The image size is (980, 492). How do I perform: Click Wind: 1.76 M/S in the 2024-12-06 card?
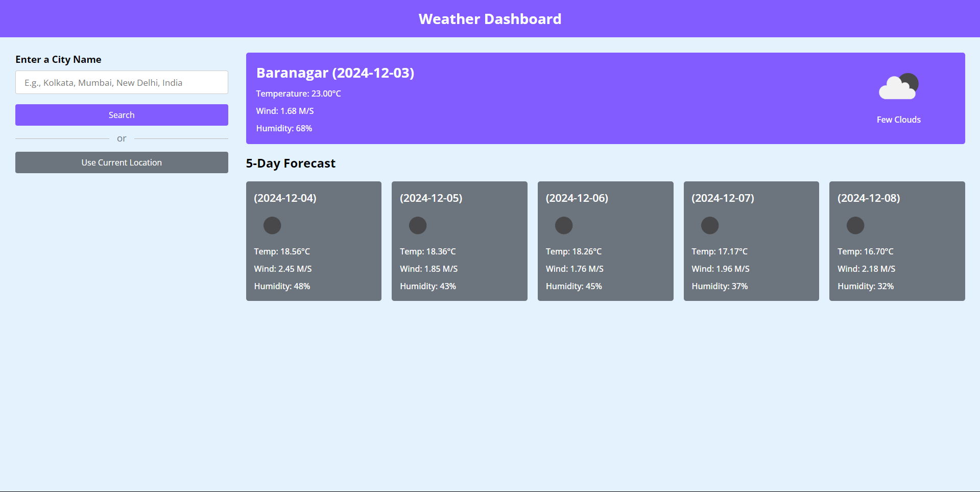(x=575, y=269)
